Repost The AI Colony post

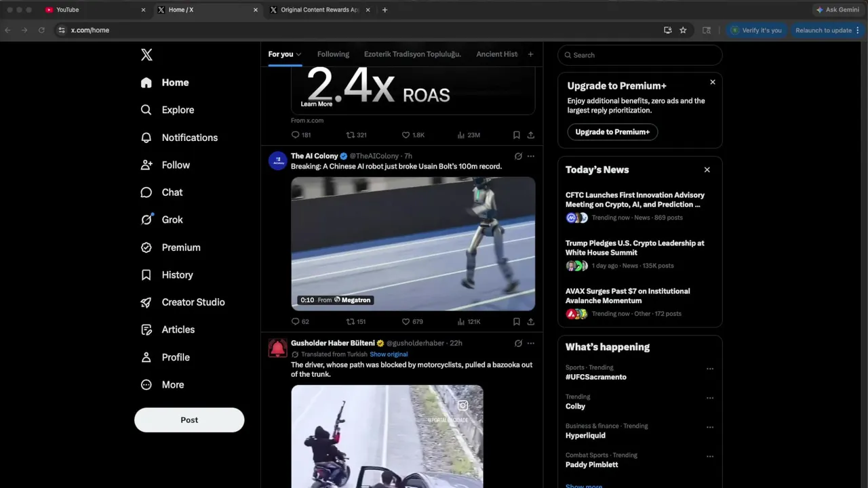pos(356,322)
